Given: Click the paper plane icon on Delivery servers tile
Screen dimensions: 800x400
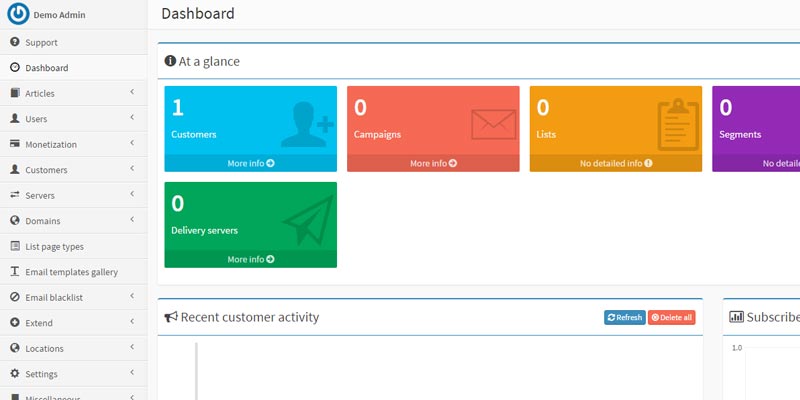Looking at the screenshot, I should click(x=307, y=221).
